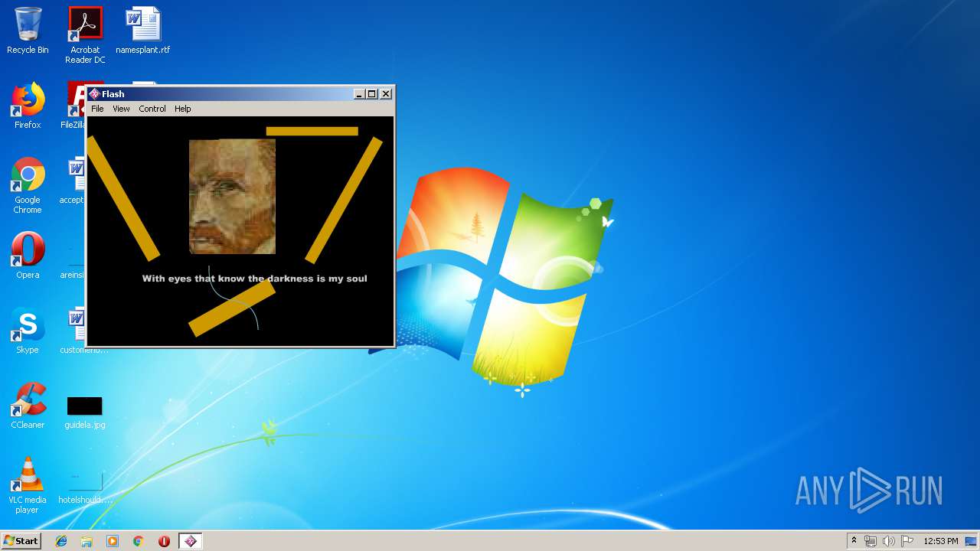Maximize the Flash window

372,94
